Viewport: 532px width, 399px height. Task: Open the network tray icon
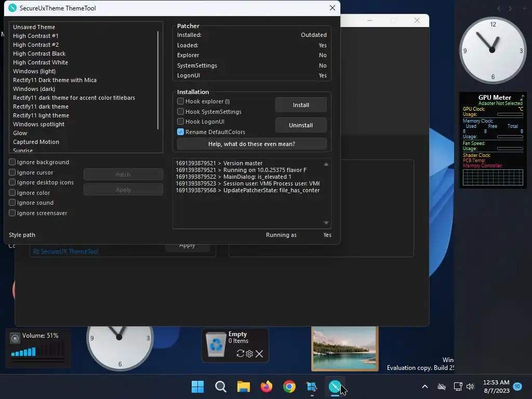(458, 387)
